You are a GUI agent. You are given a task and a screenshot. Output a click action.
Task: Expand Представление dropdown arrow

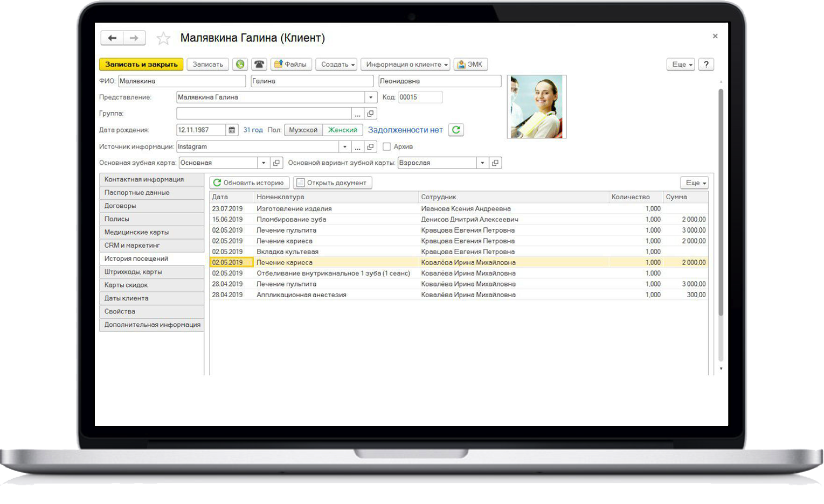370,97
